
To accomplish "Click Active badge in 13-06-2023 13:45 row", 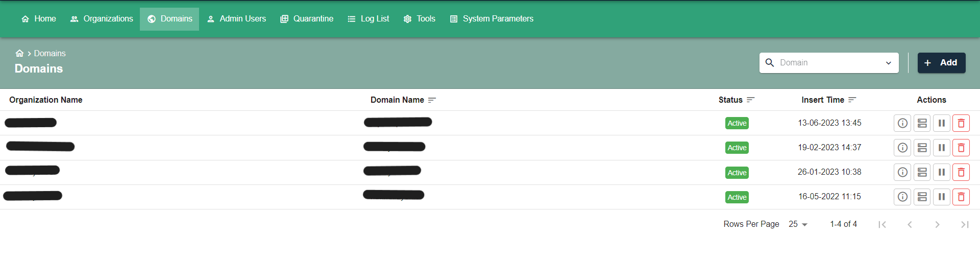I will pyautogui.click(x=737, y=123).
